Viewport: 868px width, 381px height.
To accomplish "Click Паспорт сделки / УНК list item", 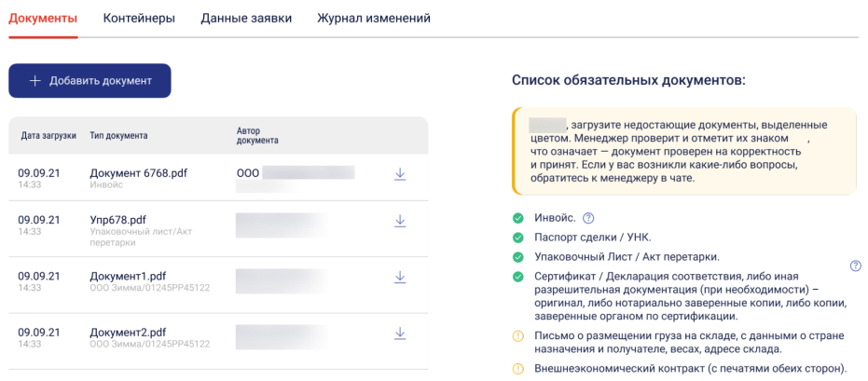I will point(593,238).
